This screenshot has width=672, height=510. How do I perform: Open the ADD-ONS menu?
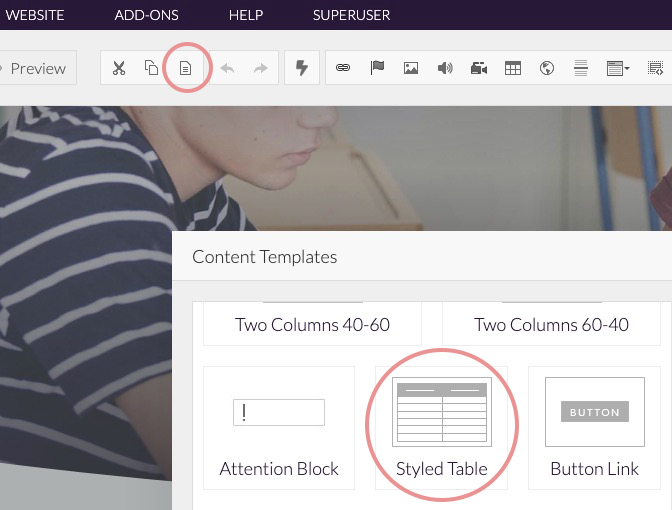click(146, 15)
